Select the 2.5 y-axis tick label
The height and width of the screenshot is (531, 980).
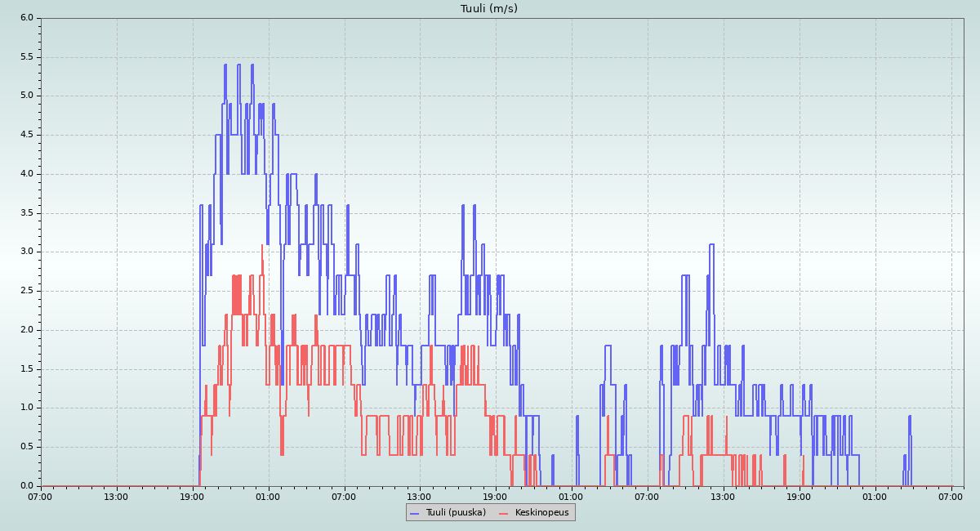point(26,291)
